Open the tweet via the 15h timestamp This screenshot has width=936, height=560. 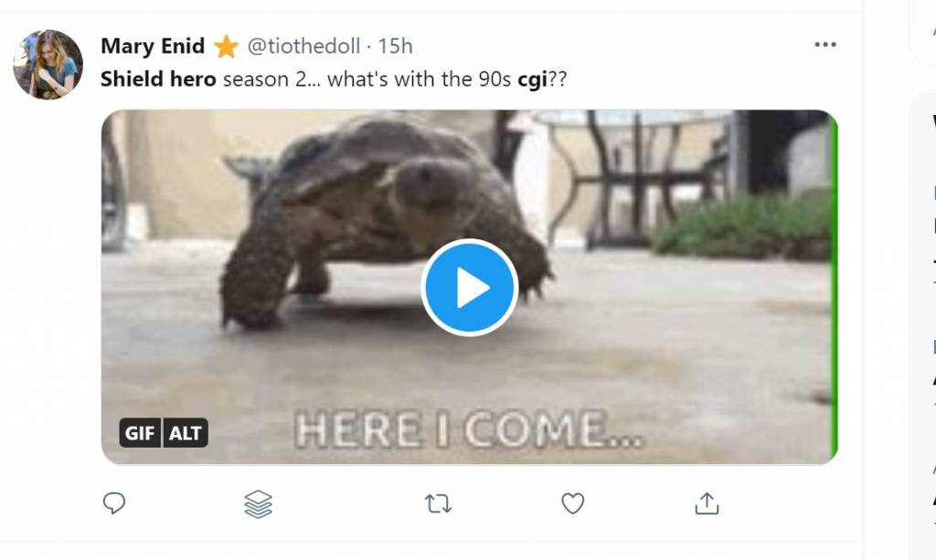(x=395, y=46)
